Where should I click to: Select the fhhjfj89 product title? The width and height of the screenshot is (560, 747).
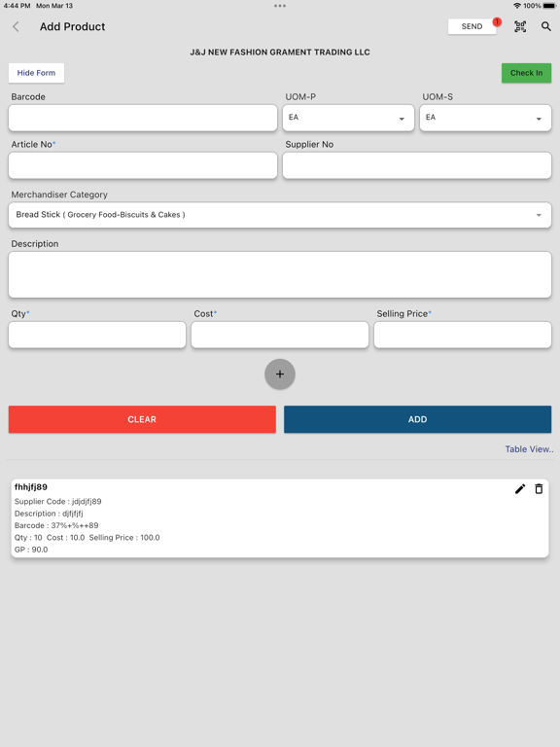tap(31, 487)
